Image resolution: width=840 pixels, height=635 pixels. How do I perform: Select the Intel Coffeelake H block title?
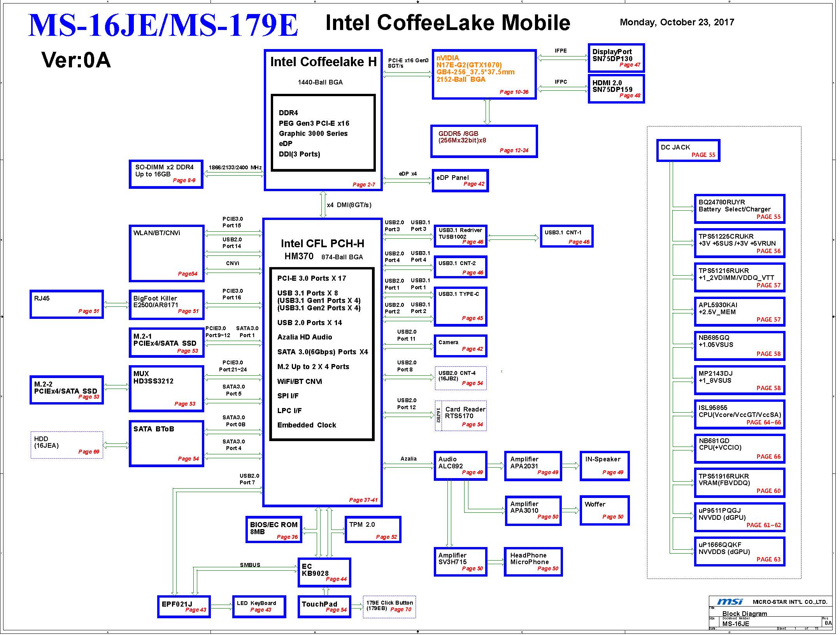coord(323,62)
